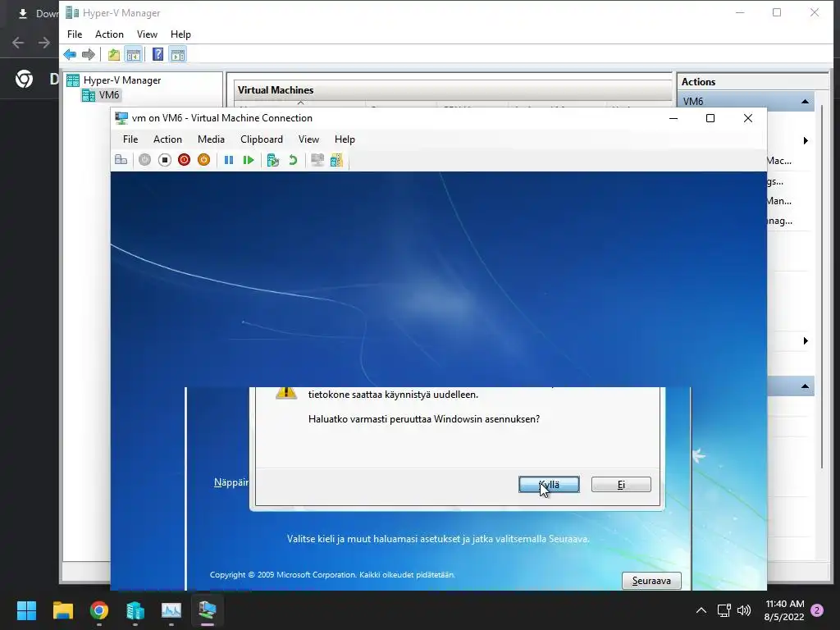Open File menu in Hyper-V Manager
840x630 pixels.
click(75, 34)
